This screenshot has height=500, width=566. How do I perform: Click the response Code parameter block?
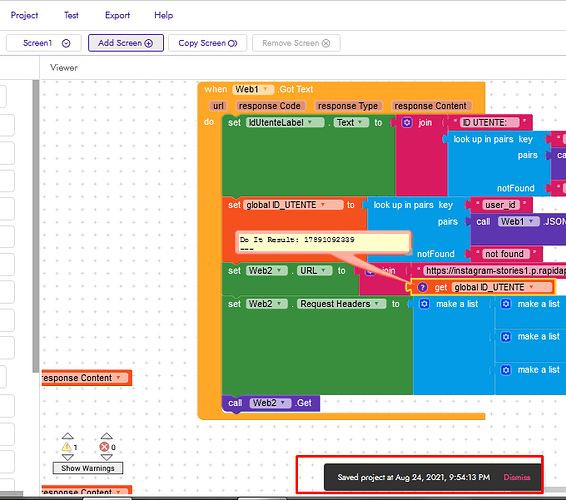(270, 106)
